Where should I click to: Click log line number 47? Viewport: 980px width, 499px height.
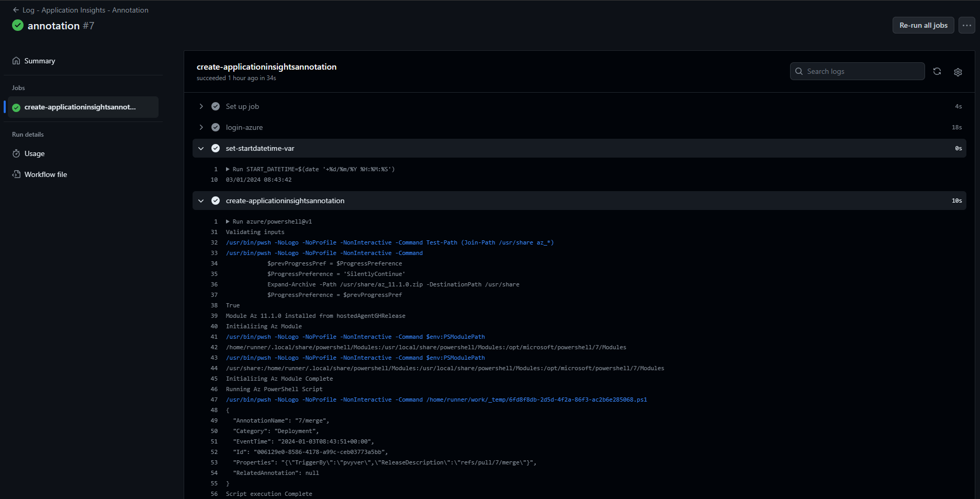tap(214, 400)
